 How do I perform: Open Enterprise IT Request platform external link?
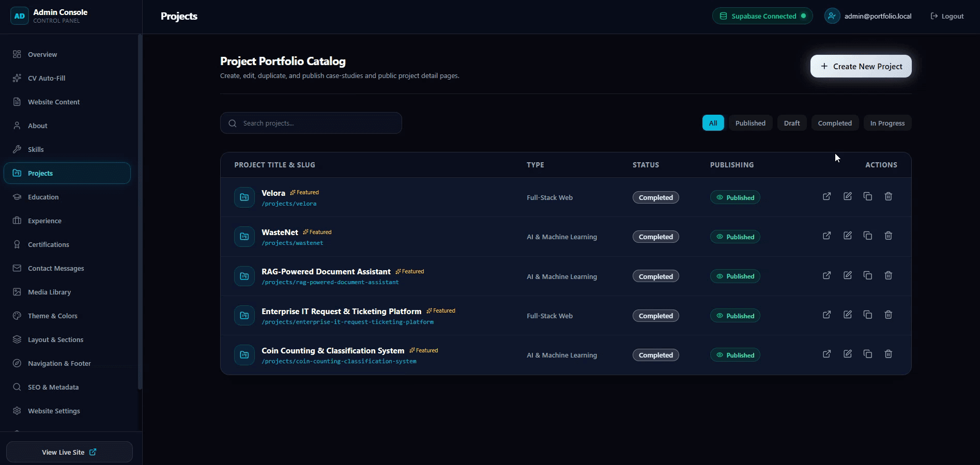826,315
